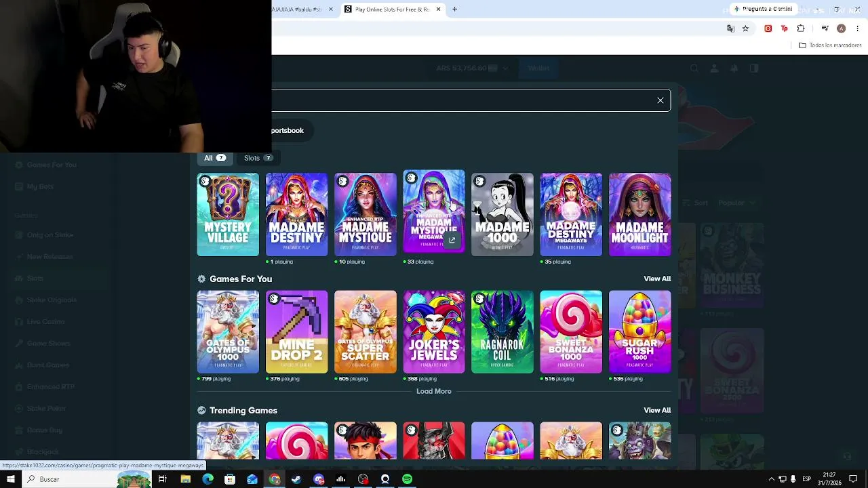This screenshot has height=488, width=868.
Task: Open Spotify from the taskbar
Action: [407, 479]
